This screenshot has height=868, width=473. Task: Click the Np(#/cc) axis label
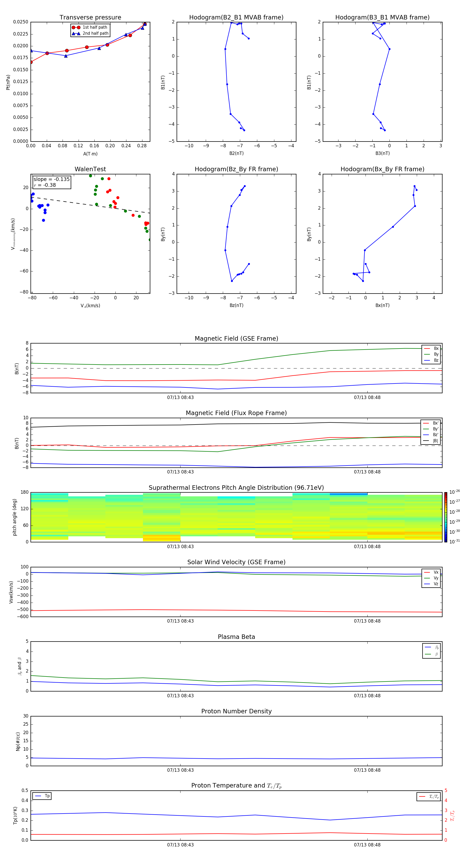[x=18, y=741]
